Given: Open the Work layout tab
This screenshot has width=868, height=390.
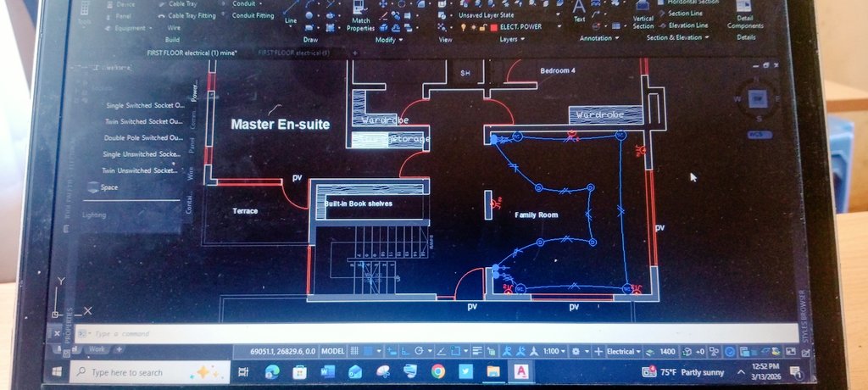Looking at the screenshot, I should point(97,349).
